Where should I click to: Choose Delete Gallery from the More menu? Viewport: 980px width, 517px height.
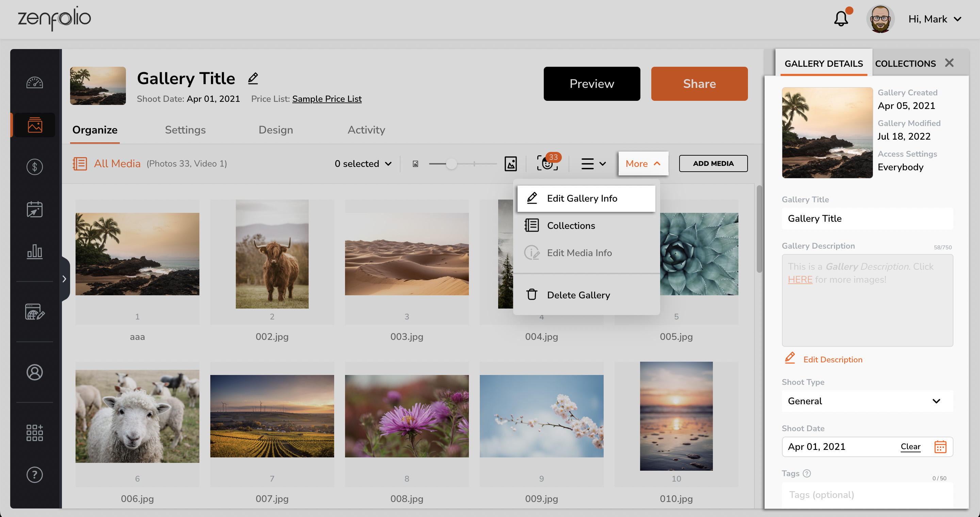(x=578, y=295)
